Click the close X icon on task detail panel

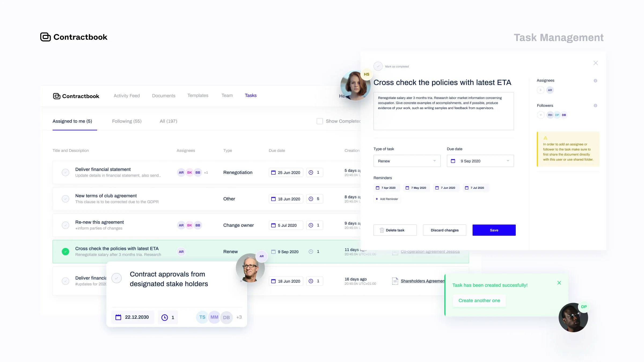(x=595, y=63)
